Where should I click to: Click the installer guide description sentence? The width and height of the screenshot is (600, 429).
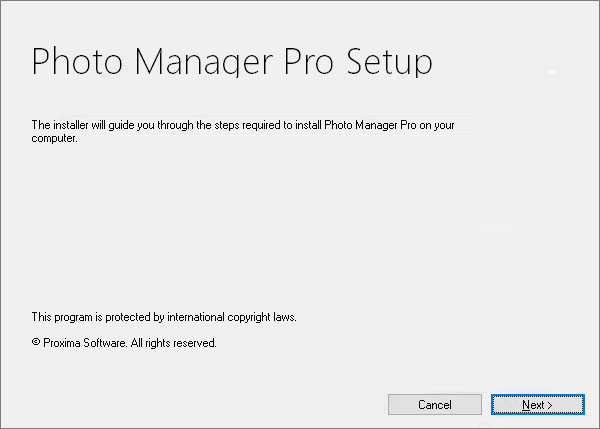pyautogui.click(x=243, y=131)
